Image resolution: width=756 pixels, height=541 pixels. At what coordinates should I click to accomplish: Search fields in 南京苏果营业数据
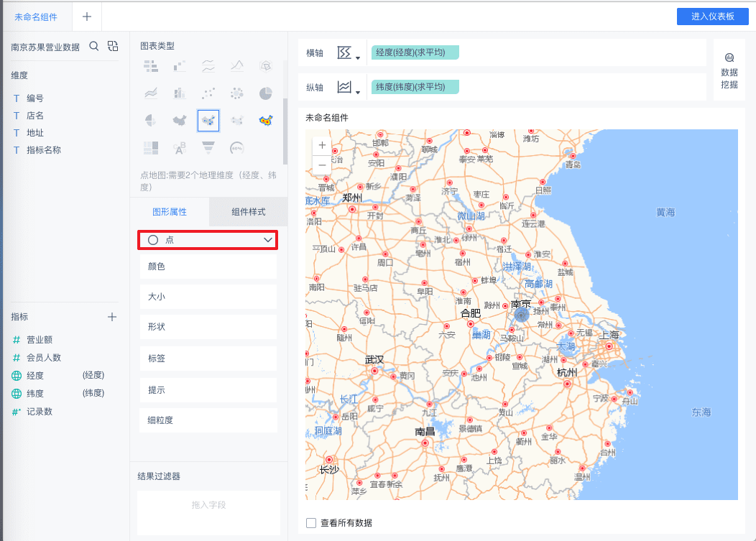94,46
